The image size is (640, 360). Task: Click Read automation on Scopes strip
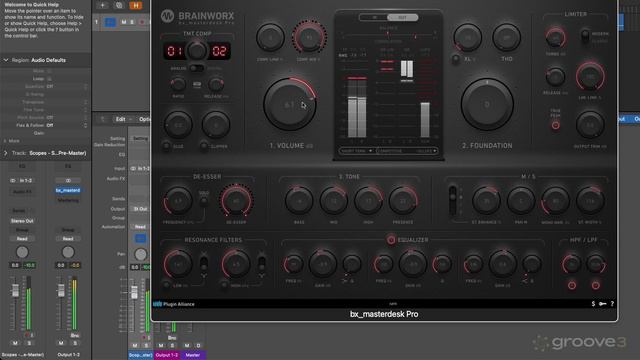tap(22, 238)
